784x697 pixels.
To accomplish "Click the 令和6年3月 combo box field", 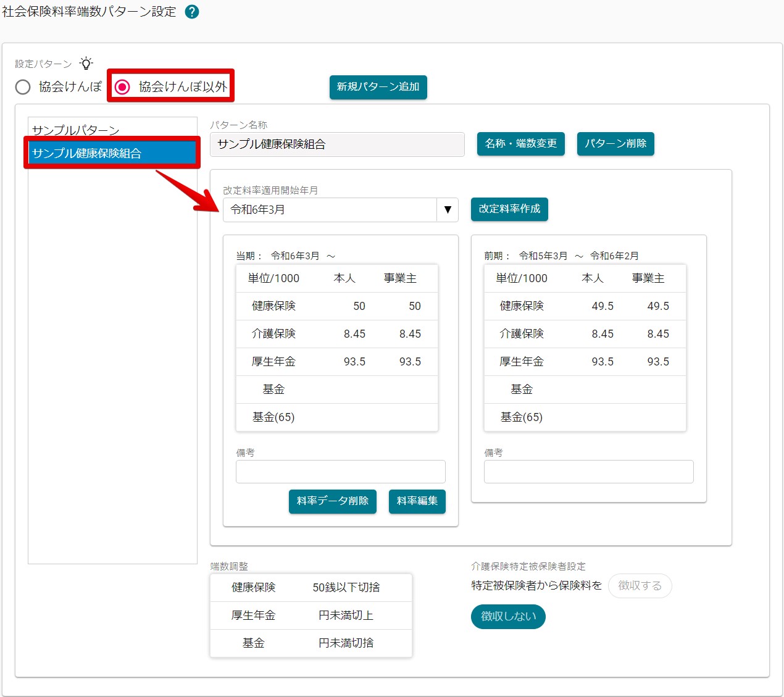I will pos(330,210).
